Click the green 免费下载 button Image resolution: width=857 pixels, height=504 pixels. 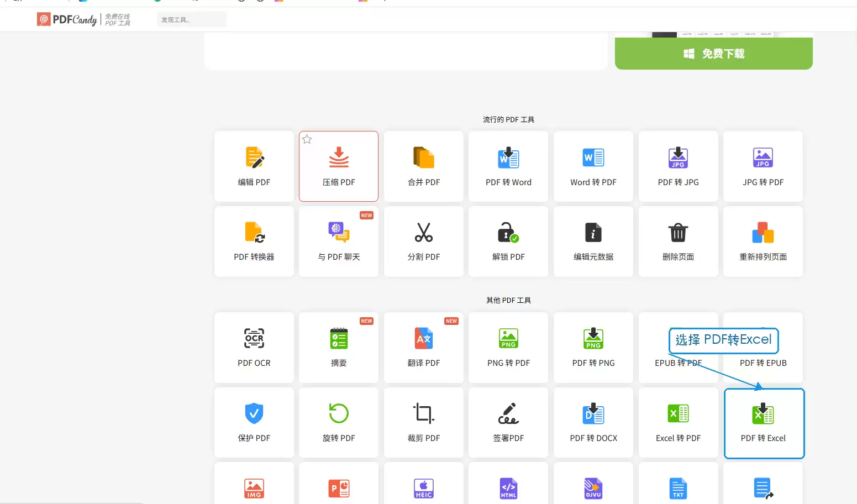point(714,54)
